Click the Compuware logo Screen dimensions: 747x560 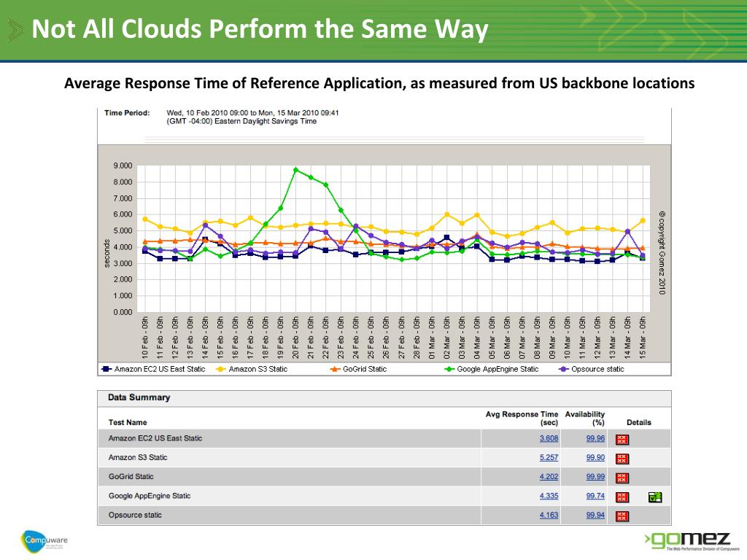pos(44,542)
